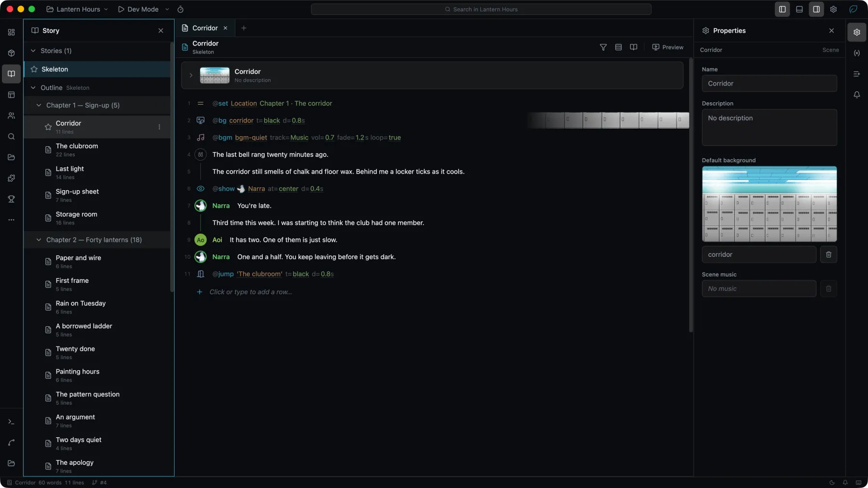Viewport: 868px width, 488px height.
Task: Open Rain on Tuesday scene
Action: coord(96,307)
